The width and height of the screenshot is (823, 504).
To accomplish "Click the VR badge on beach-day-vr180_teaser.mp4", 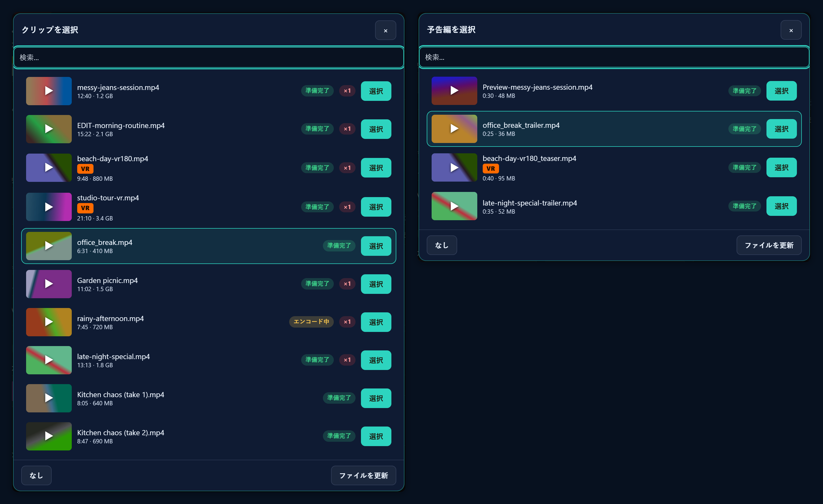I will pos(491,168).
